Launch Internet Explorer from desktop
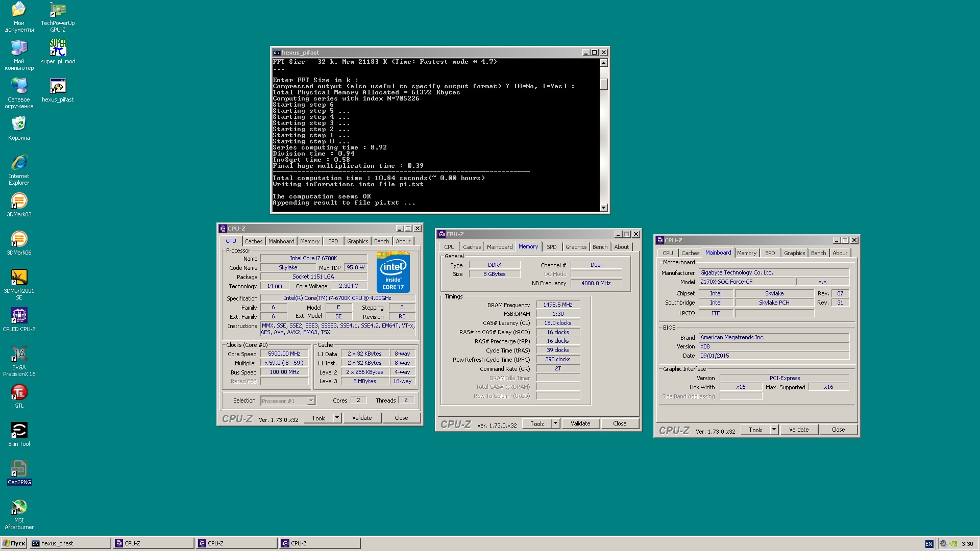This screenshot has width=980, height=551. click(19, 170)
